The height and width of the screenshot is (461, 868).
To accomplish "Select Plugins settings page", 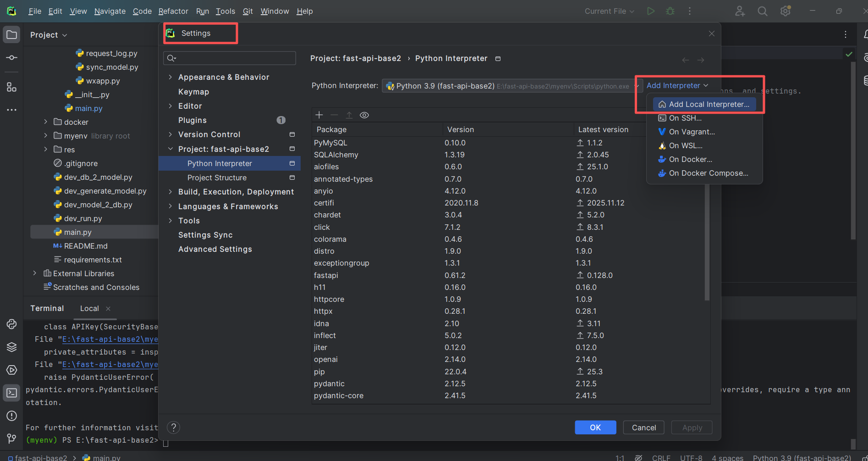I will click(x=230, y=120).
